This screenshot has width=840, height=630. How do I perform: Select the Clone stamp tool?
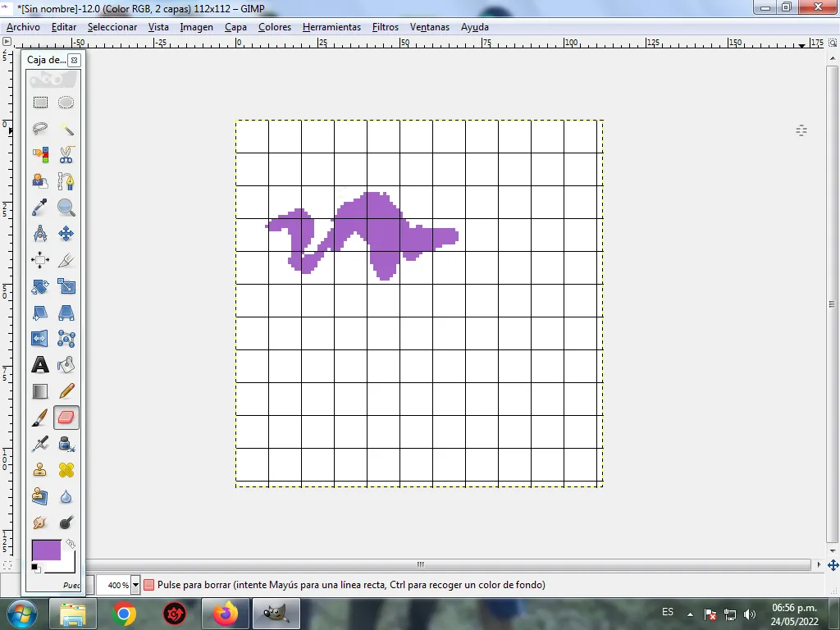(x=40, y=470)
